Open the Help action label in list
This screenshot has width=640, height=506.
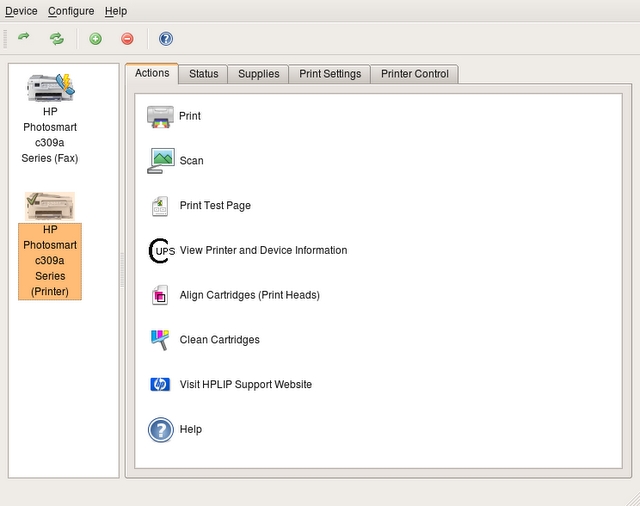(191, 429)
